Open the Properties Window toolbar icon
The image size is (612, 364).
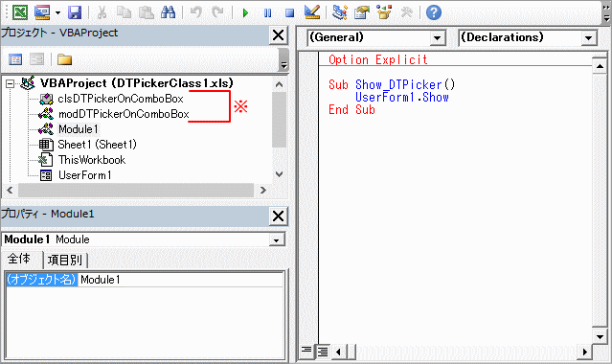[362, 12]
